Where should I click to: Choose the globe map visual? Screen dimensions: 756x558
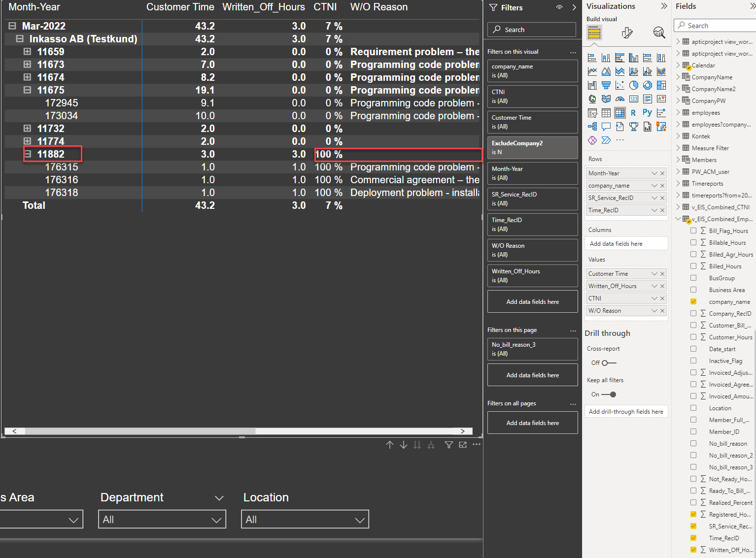[592, 99]
